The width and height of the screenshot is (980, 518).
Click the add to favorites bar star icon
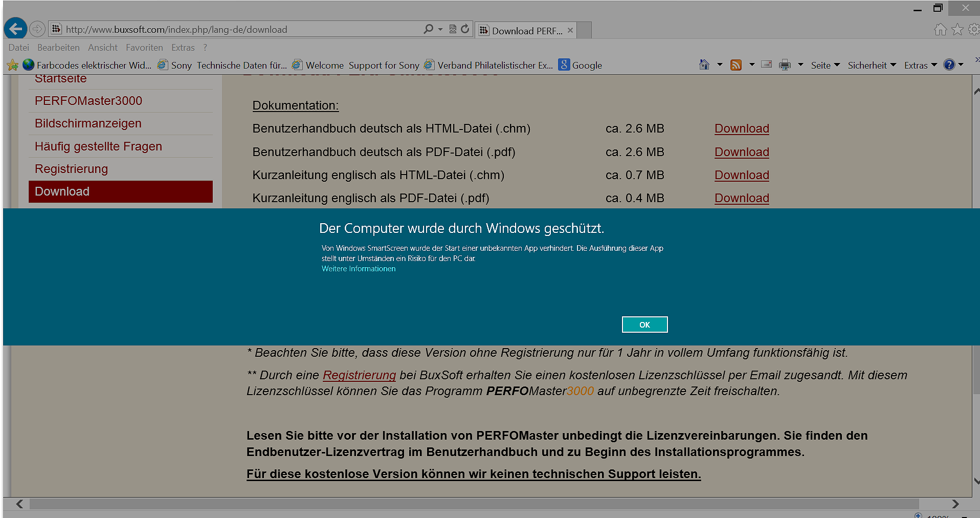coord(13,65)
